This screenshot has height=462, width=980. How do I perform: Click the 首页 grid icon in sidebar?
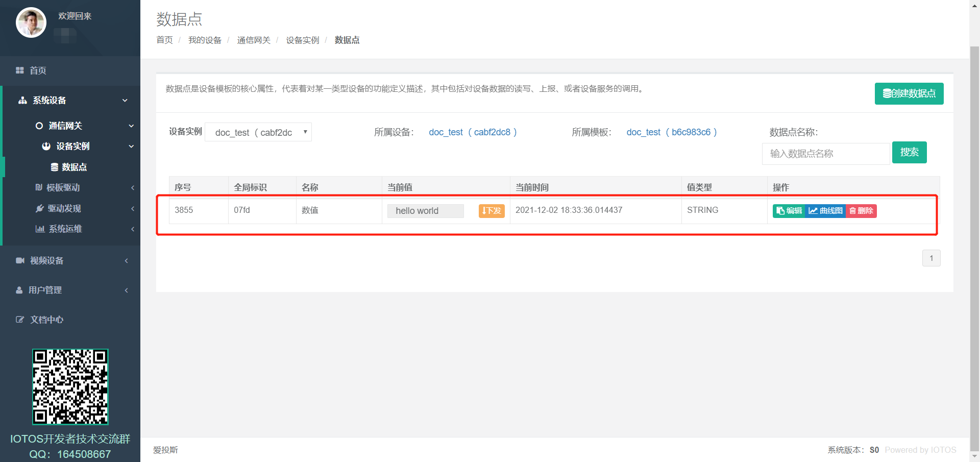20,70
